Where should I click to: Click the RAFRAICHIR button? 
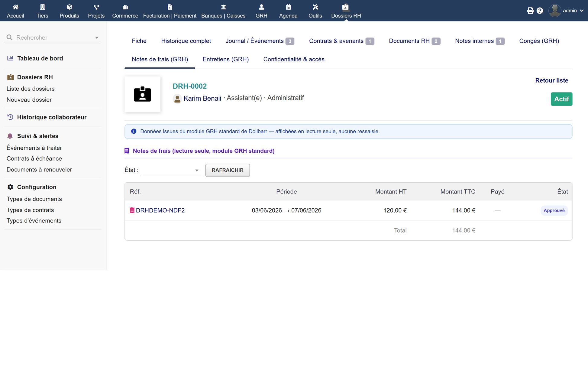pos(228,170)
